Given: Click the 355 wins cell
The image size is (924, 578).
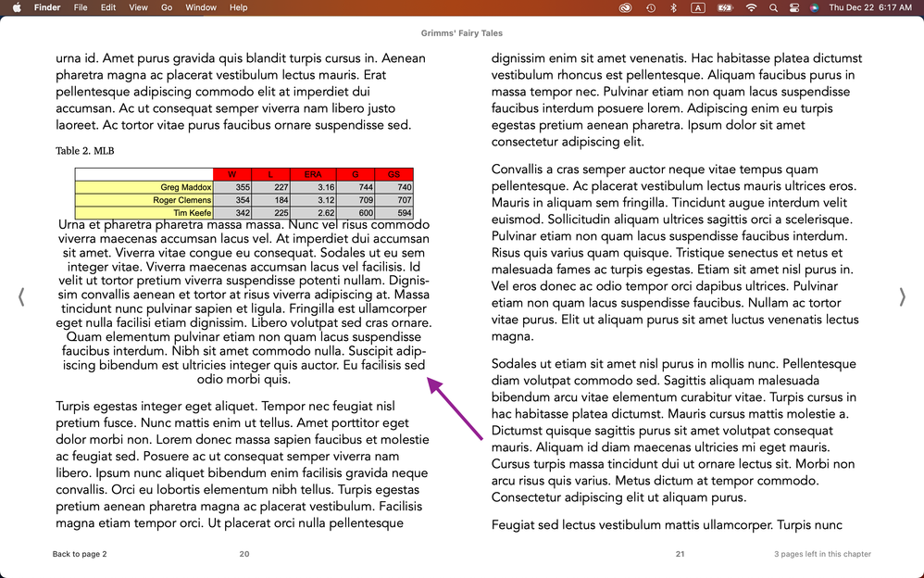Looking at the screenshot, I should point(232,187).
